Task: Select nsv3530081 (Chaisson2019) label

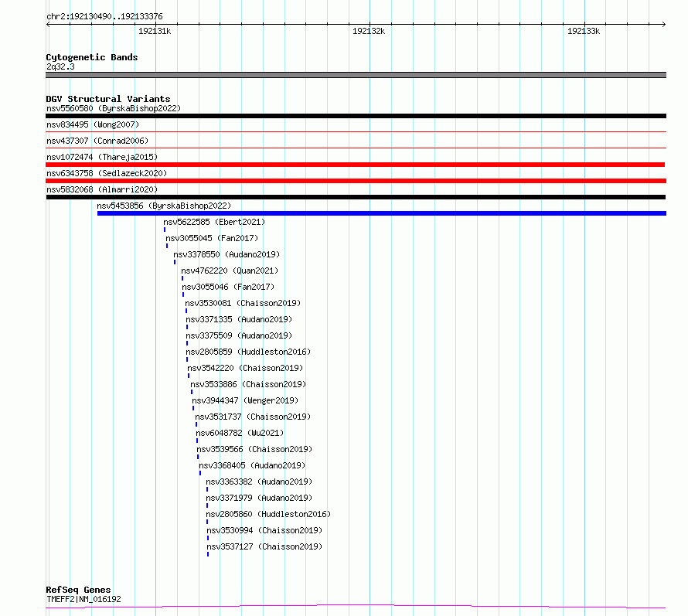Action: click(x=243, y=303)
